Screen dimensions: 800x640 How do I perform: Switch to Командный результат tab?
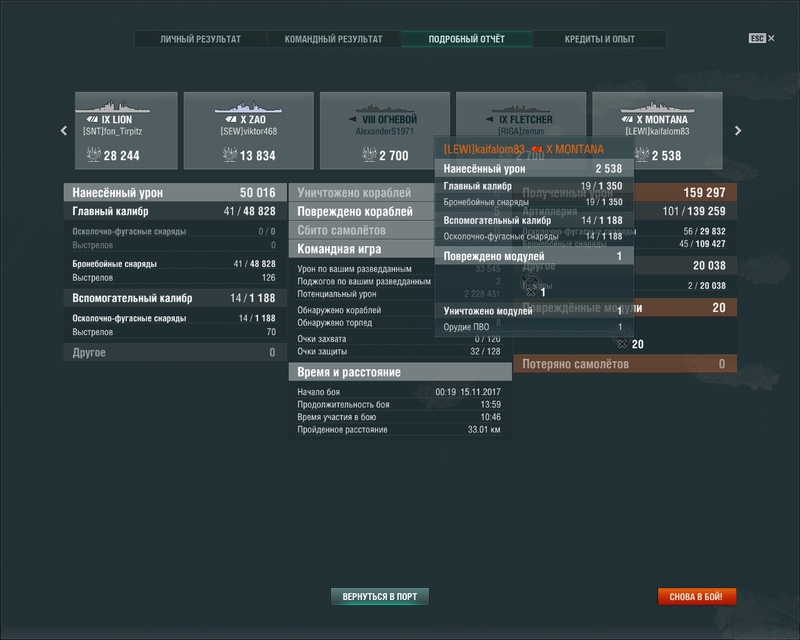333,39
